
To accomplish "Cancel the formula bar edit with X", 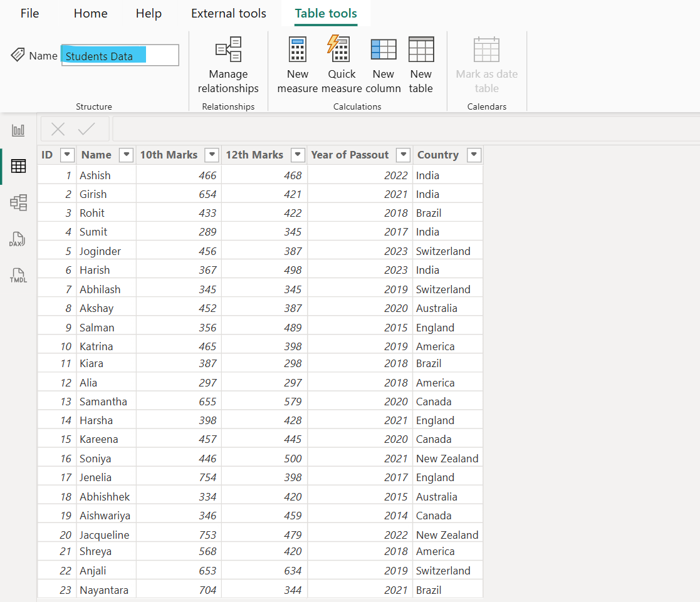I will (x=58, y=129).
